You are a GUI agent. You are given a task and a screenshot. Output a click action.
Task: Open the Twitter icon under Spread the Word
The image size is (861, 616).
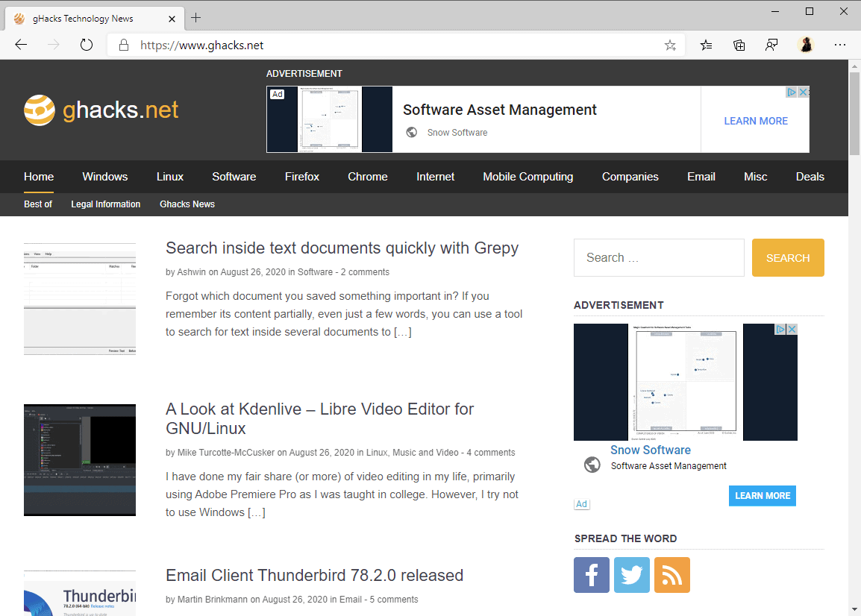(631, 575)
